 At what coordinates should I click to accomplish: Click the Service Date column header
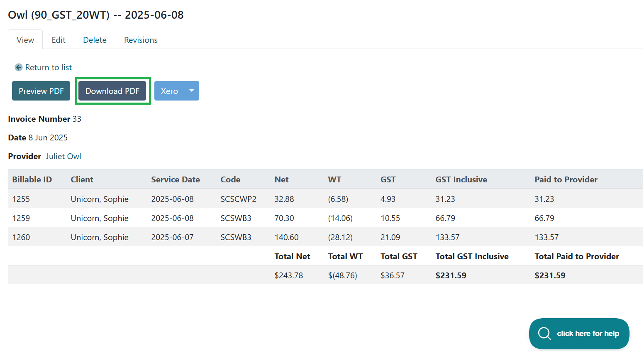pyautogui.click(x=176, y=179)
